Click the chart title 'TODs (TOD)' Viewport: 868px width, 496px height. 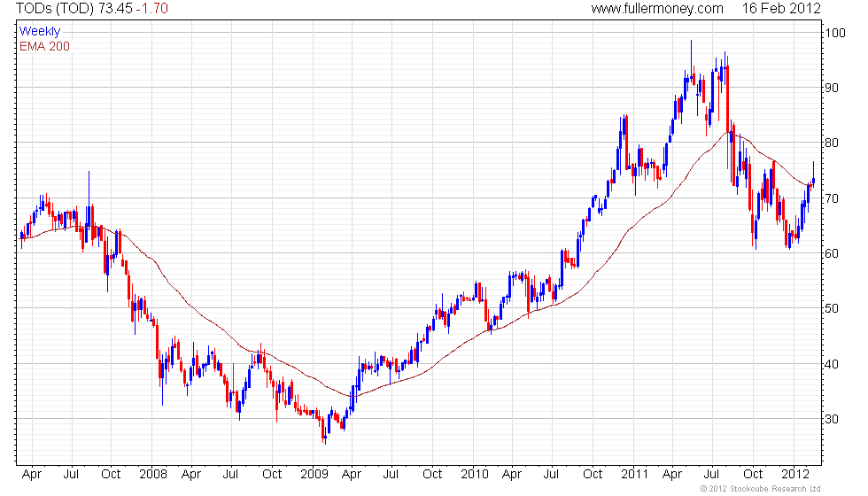click(x=55, y=8)
